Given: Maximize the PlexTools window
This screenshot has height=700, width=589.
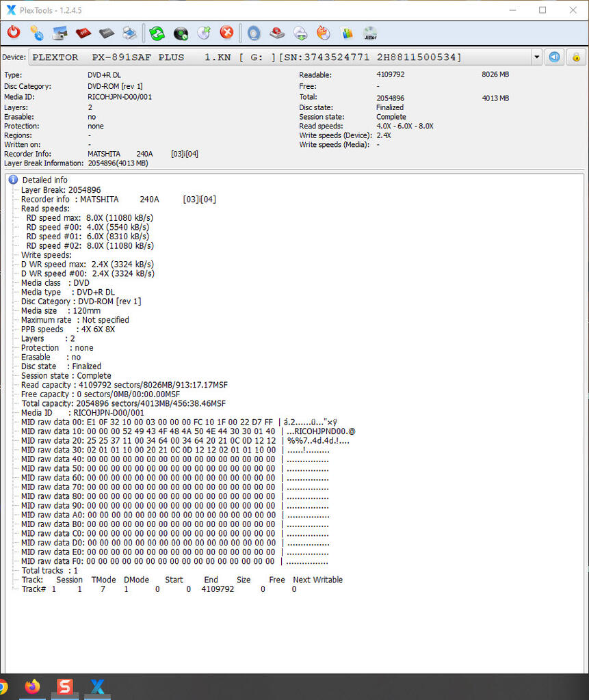Looking at the screenshot, I should point(542,10).
